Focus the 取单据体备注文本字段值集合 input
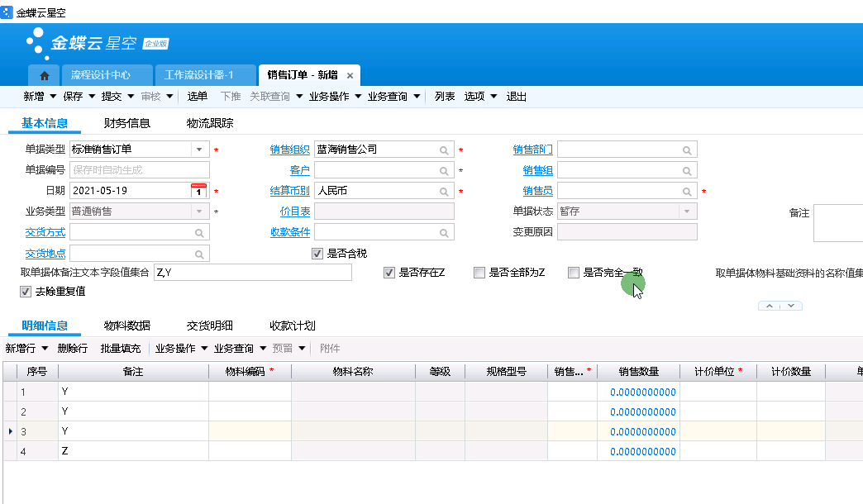The image size is (863, 504). (253, 273)
